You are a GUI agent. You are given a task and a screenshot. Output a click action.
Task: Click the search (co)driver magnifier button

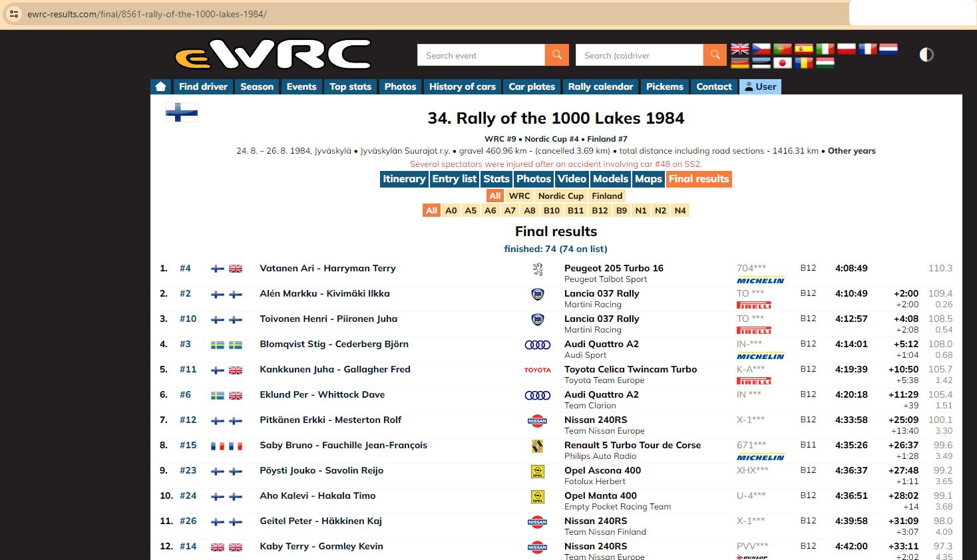point(715,55)
